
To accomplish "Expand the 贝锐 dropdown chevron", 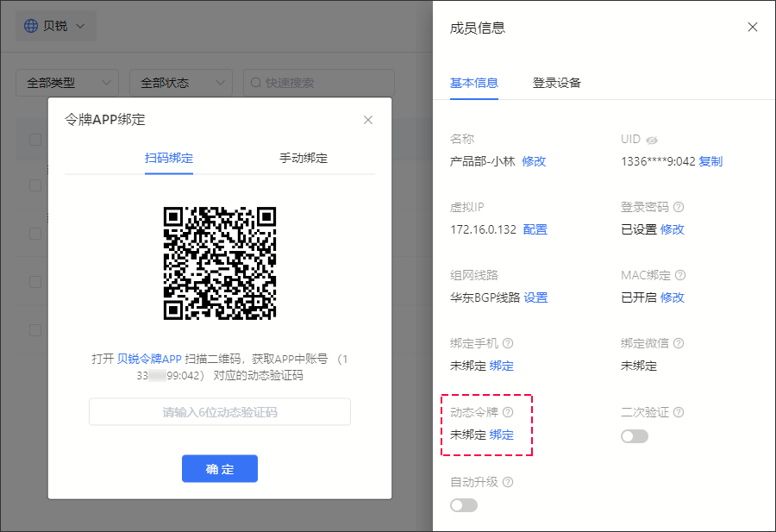I will [x=80, y=26].
